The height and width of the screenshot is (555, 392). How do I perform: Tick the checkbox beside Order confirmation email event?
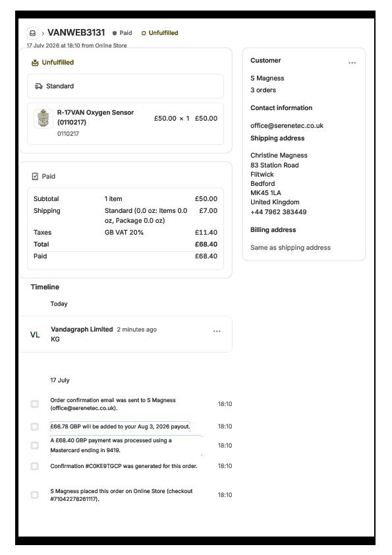tap(35, 404)
